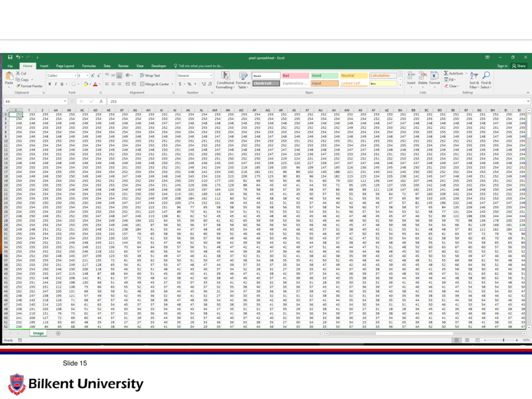532x399 pixels.
Task: Open Conditional Formatting menu
Action: click(x=225, y=80)
